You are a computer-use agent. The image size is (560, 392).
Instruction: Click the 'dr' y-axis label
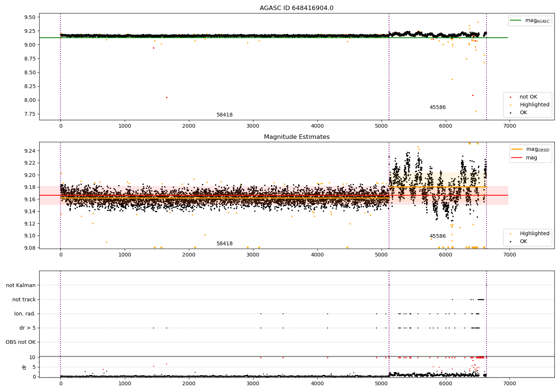pos(24,367)
